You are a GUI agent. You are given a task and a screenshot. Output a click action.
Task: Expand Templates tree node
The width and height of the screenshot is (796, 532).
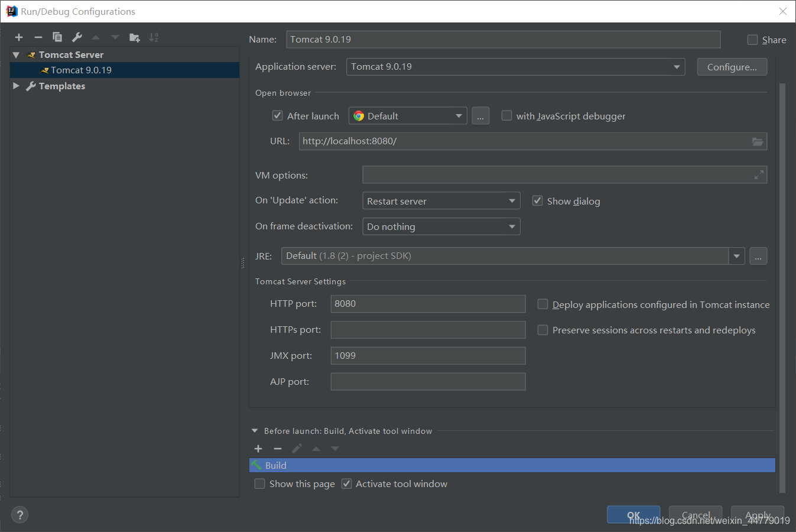click(x=17, y=86)
